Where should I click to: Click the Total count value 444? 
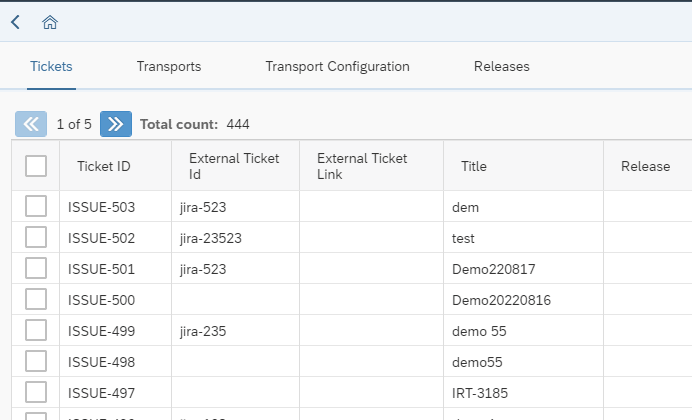pos(238,124)
